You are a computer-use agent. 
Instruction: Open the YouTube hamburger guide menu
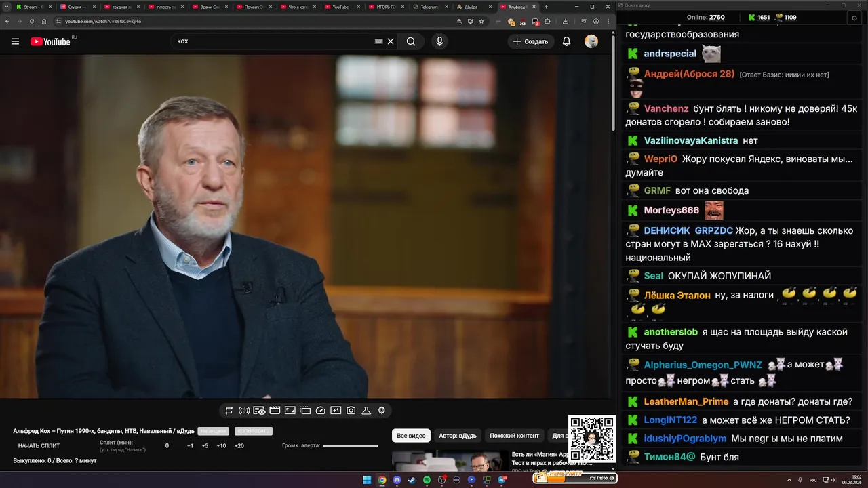point(15,41)
